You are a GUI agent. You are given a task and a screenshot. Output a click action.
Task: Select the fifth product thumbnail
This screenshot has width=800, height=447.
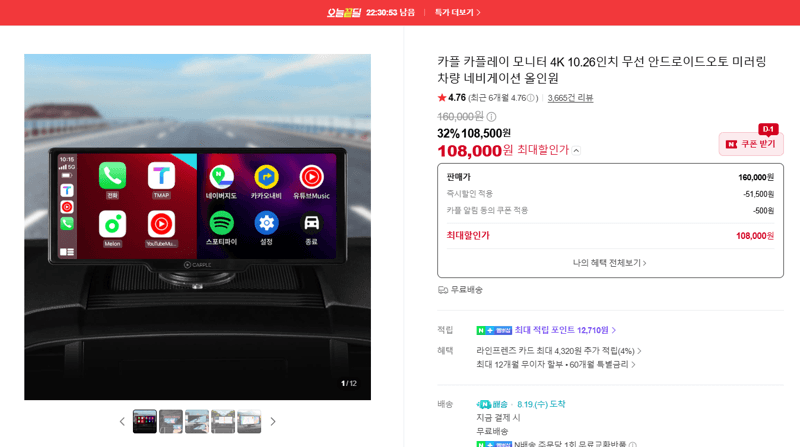(x=249, y=421)
